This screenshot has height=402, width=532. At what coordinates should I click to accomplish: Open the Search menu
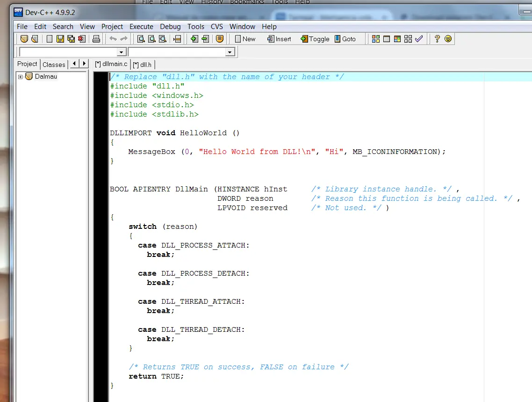(63, 27)
